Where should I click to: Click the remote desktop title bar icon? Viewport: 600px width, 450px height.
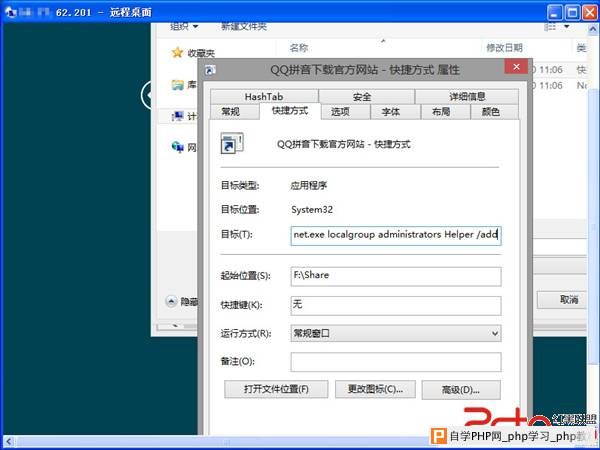(x=10, y=12)
